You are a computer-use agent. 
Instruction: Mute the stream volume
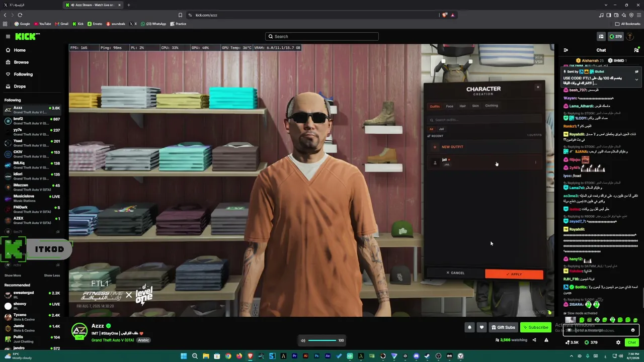click(303, 340)
